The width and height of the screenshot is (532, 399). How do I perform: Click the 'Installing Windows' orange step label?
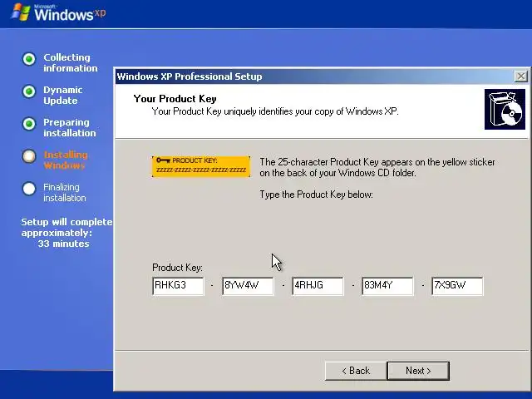pyautogui.click(x=66, y=160)
